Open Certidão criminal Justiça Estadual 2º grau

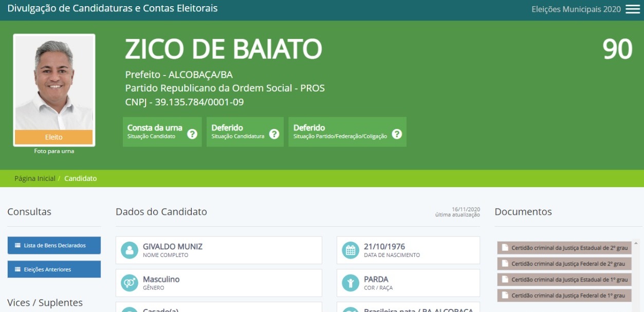point(564,248)
